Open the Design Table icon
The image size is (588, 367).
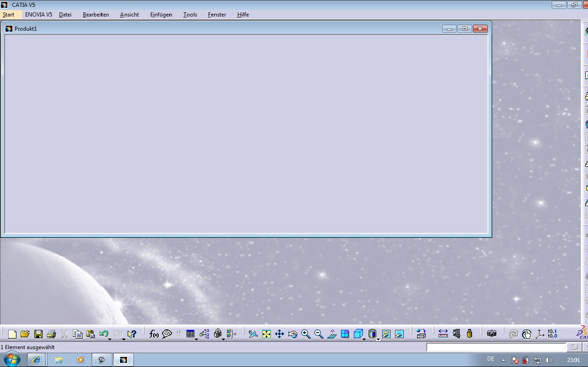191,334
